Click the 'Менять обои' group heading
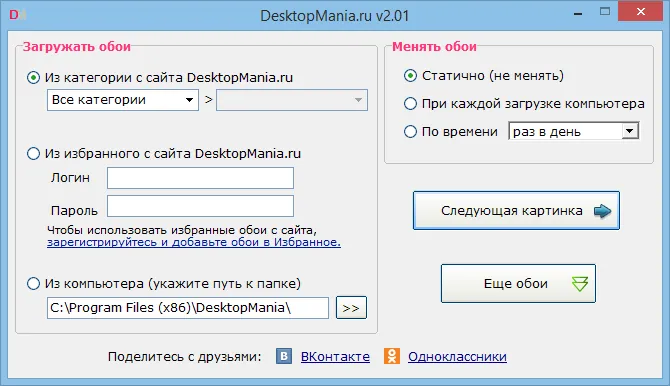The height and width of the screenshot is (386, 670). (434, 47)
